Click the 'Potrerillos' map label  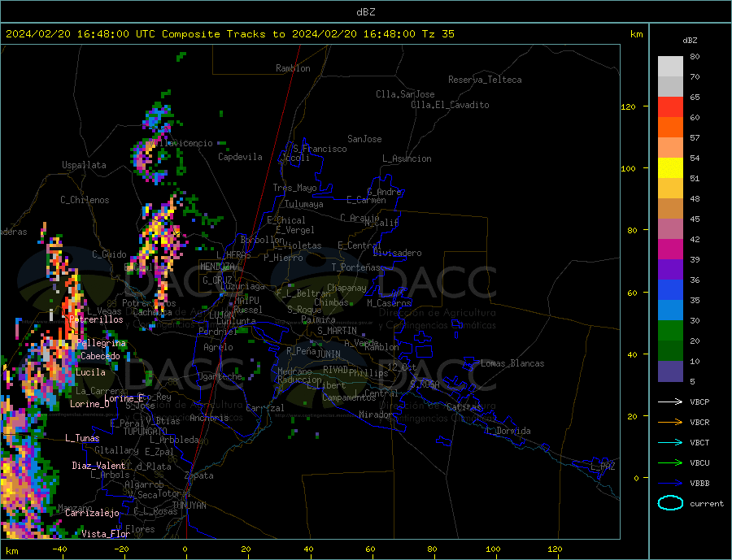[96, 319]
